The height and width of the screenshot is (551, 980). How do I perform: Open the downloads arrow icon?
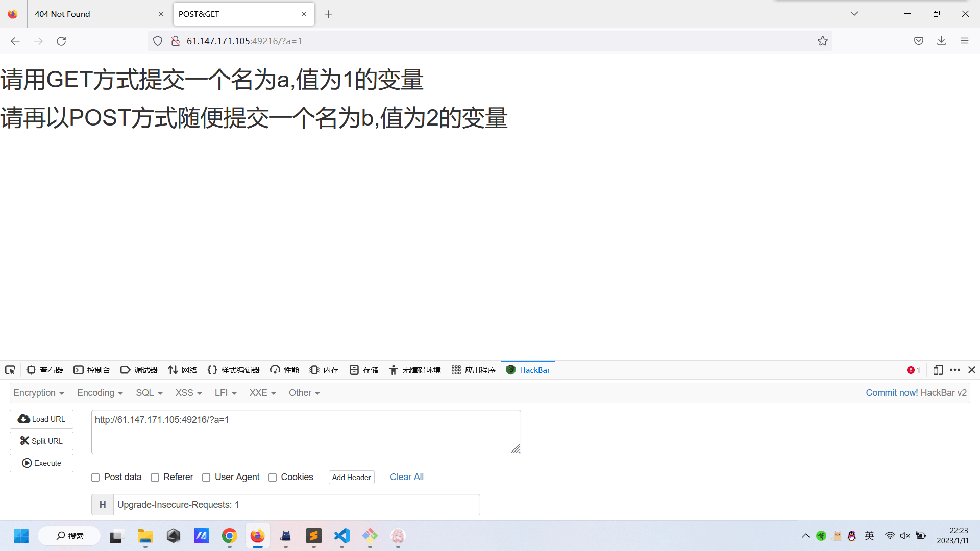point(941,41)
